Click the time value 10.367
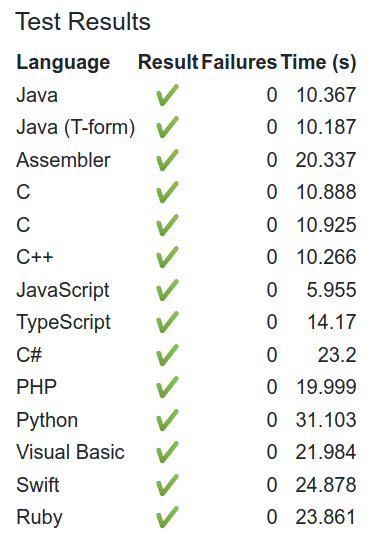The height and width of the screenshot is (542, 380). (x=326, y=95)
